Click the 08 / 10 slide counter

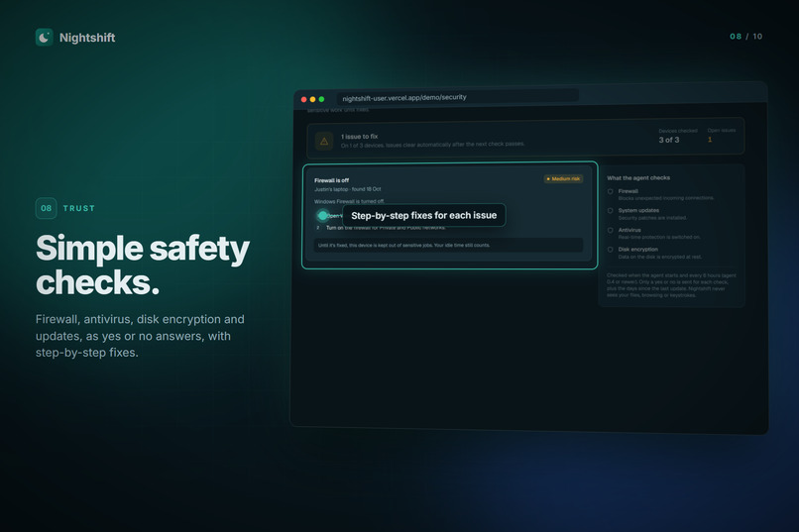point(746,36)
